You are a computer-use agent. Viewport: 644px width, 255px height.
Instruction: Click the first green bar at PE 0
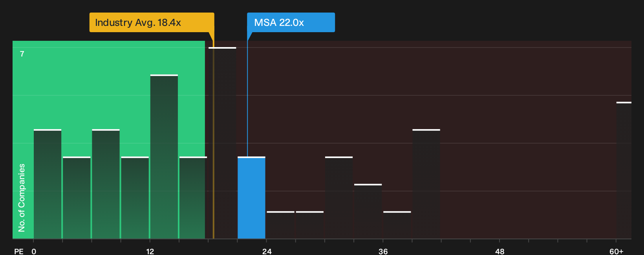[x=48, y=184]
